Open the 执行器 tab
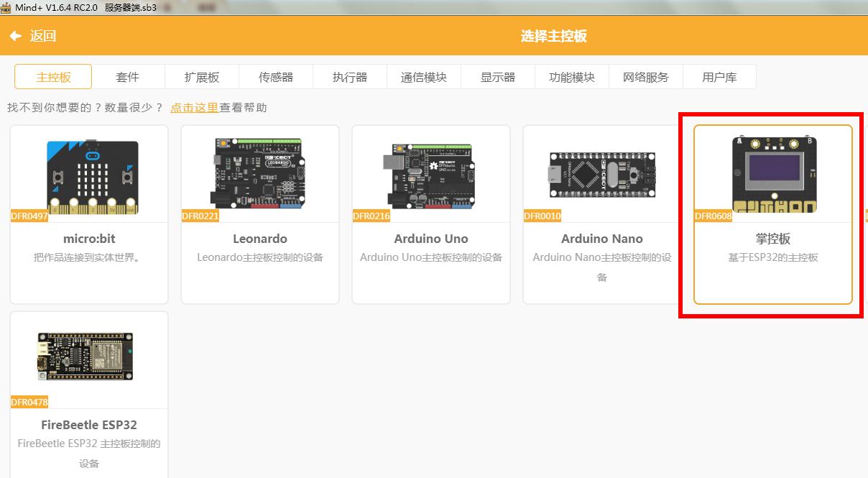This screenshot has width=868, height=478. coord(350,77)
